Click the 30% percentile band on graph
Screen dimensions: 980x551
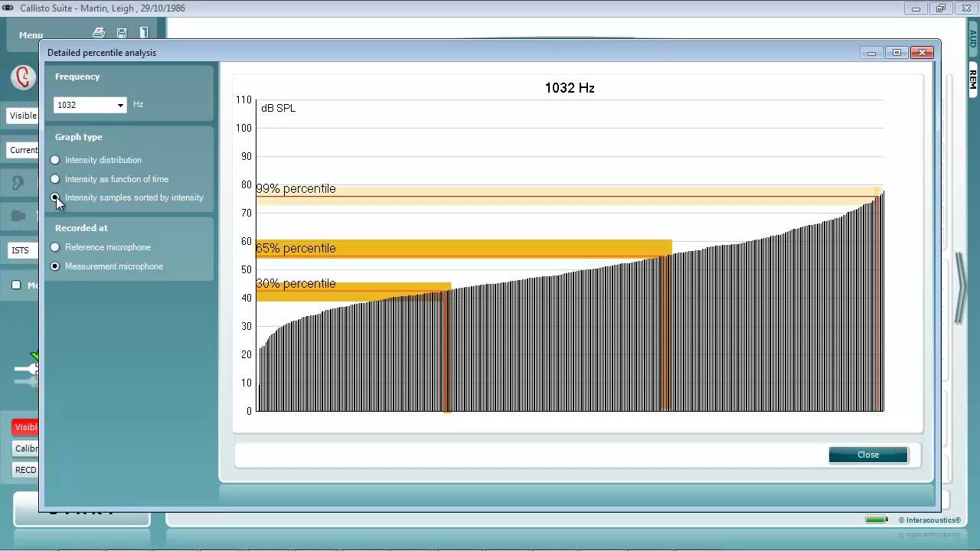coord(353,292)
